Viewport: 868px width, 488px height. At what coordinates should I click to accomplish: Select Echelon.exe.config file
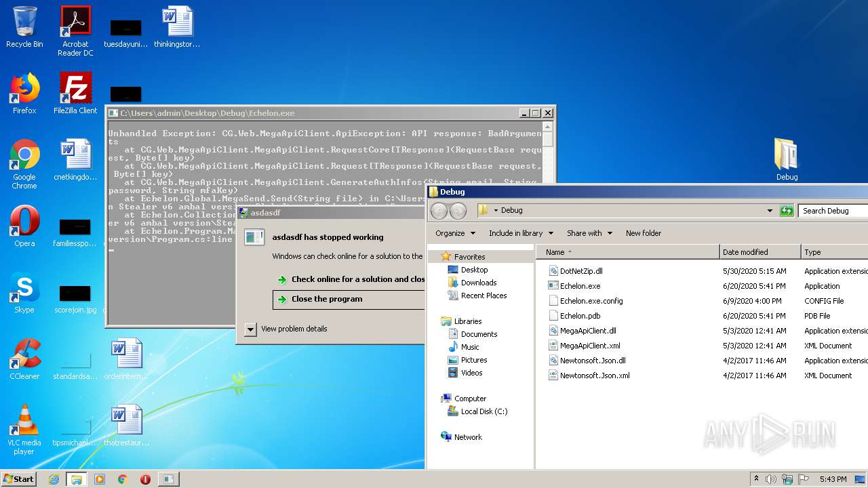point(591,301)
